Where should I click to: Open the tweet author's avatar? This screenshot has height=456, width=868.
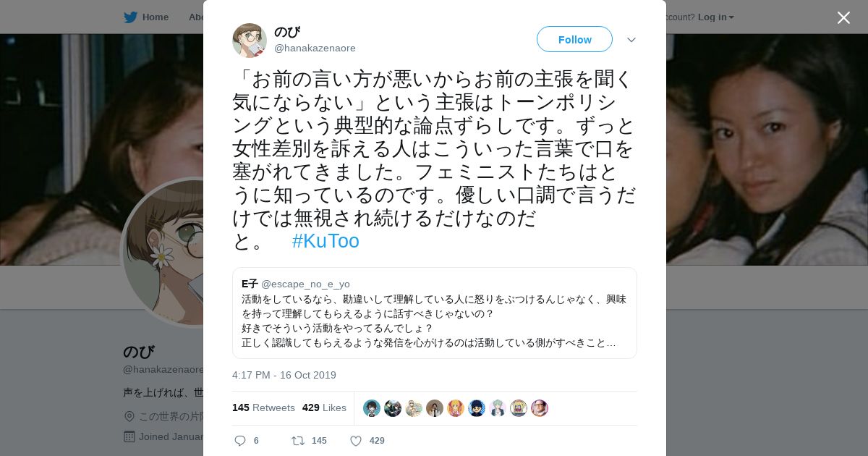click(x=250, y=40)
